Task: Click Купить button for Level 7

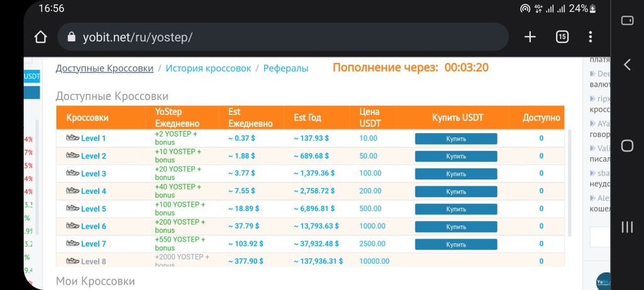Action: point(456,245)
